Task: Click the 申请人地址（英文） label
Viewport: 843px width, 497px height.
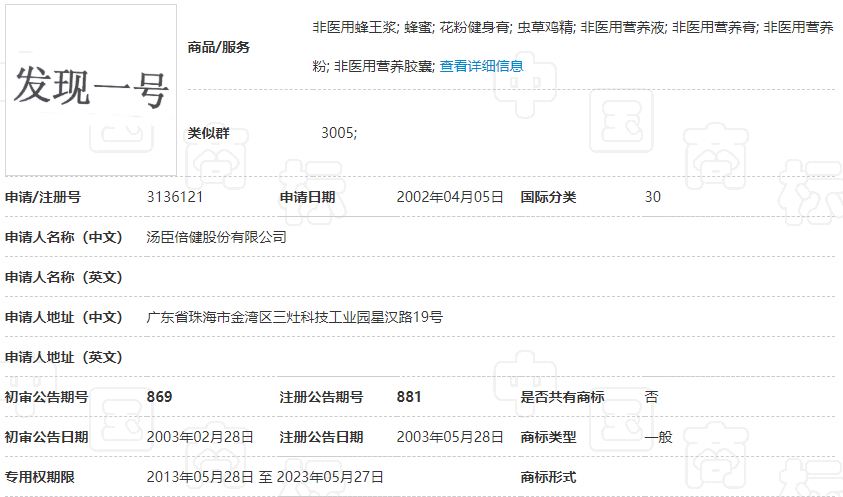Action: click(63, 357)
